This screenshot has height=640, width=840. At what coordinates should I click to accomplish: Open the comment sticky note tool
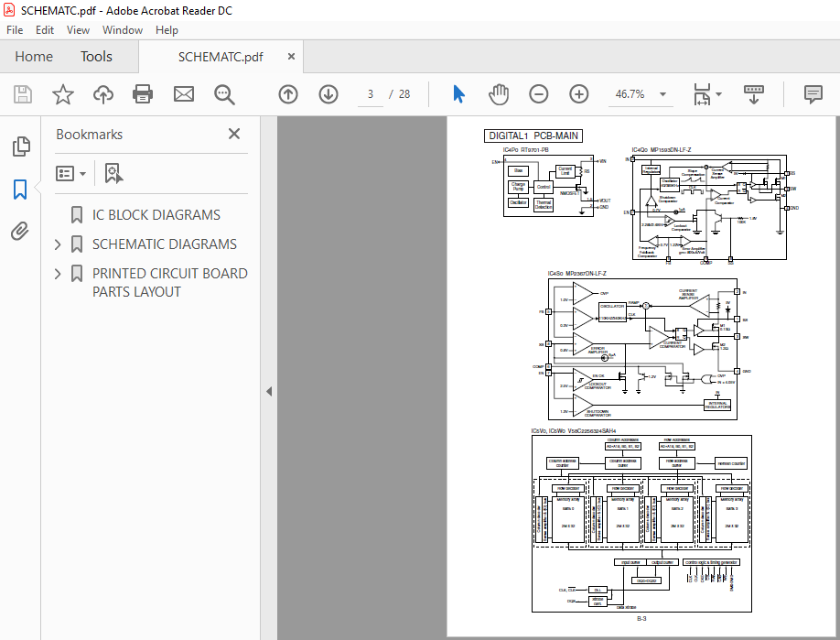(x=813, y=94)
